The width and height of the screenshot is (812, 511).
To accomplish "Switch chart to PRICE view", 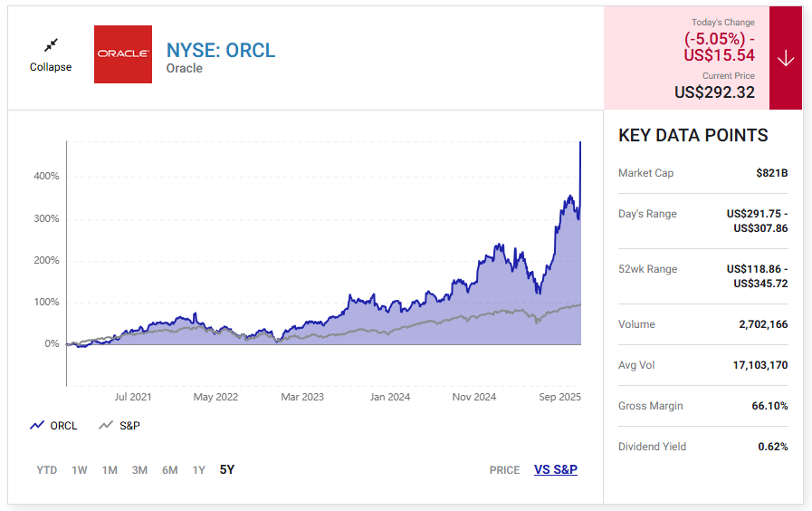I will click(x=504, y=470).
